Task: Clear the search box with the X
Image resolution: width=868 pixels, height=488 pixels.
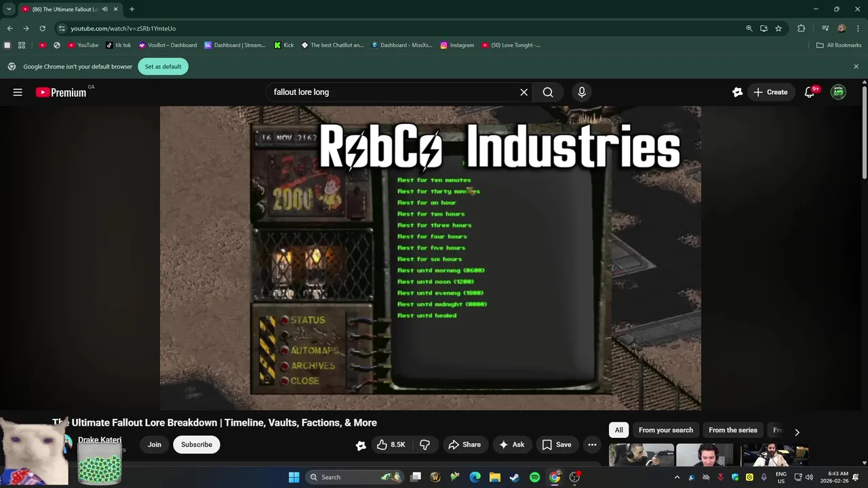Action: pyautogui.click(x=524, y=92)
